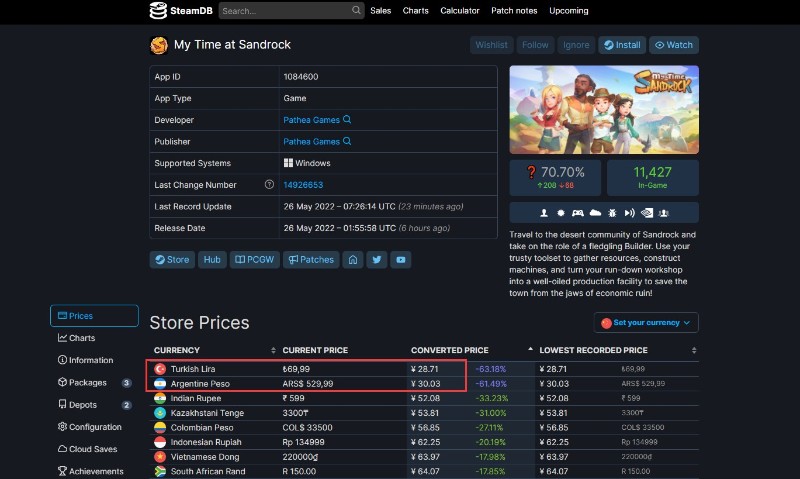Click the multiplayer people category icon

tap(664, 213)
